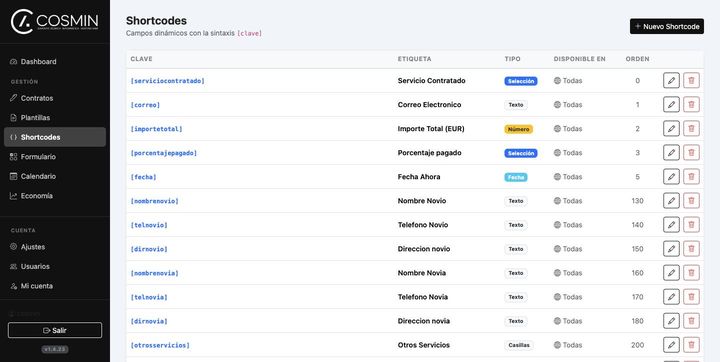
Task: Click the Servicio Contratado label
Action: point(431,80)
